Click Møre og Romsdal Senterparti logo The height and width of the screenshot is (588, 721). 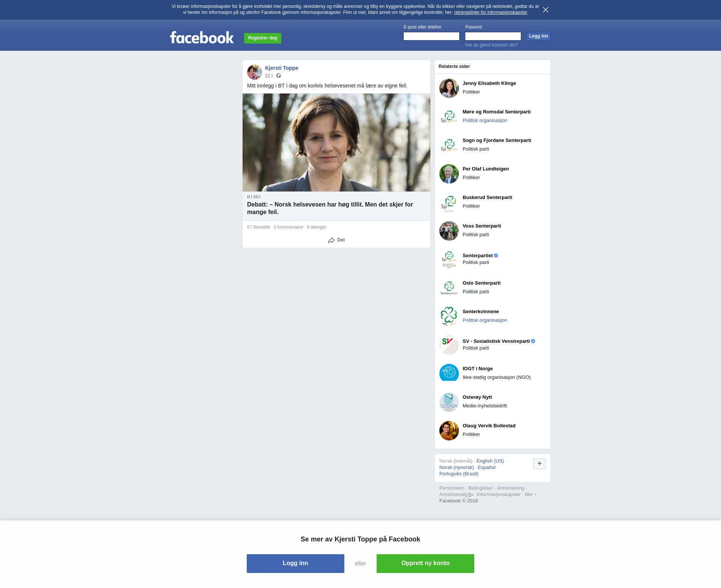coord(449,117)
